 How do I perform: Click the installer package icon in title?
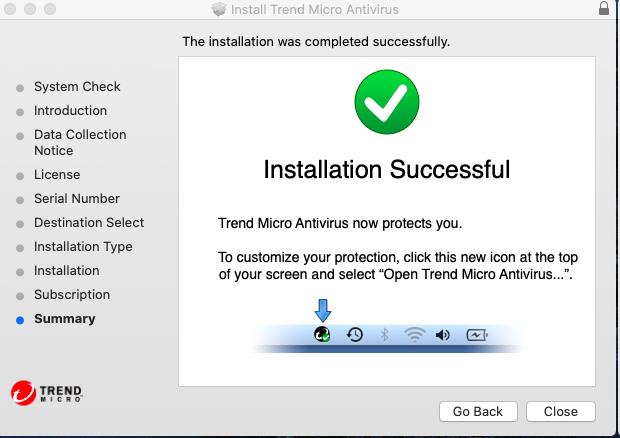(x=219, y=10)
